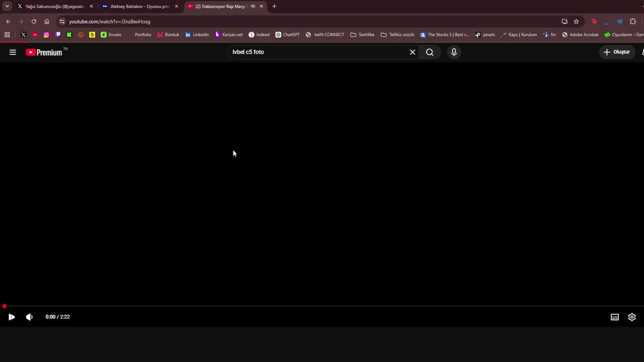Viewport: 644px width, 362px height.
Task: Open the Oyunlarım bookmark
Action: pyautogui.click(x=624, y=35)
